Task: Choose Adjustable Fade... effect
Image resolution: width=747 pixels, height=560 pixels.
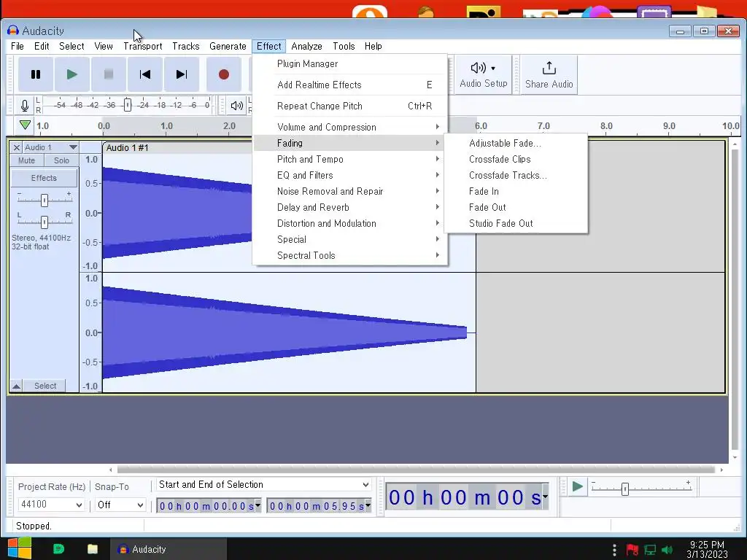Action: tap(516, 144)
